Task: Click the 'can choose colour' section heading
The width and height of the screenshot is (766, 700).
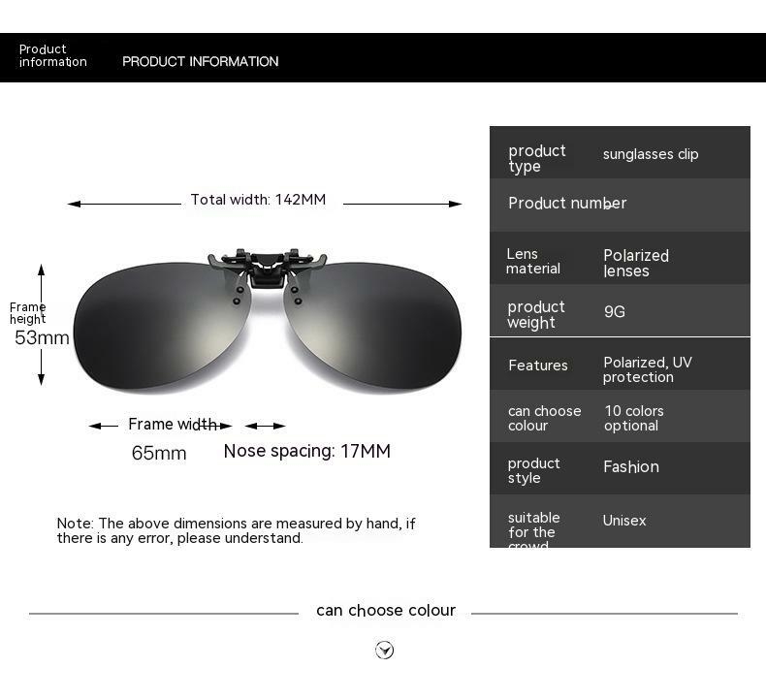Action: (385, 611)
